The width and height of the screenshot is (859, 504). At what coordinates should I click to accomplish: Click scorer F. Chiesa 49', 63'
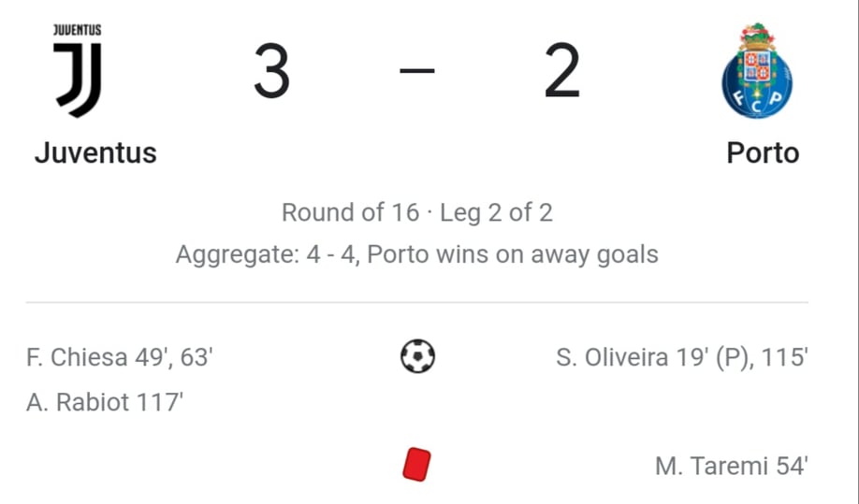pyautogui.click(x=120, y=357)
